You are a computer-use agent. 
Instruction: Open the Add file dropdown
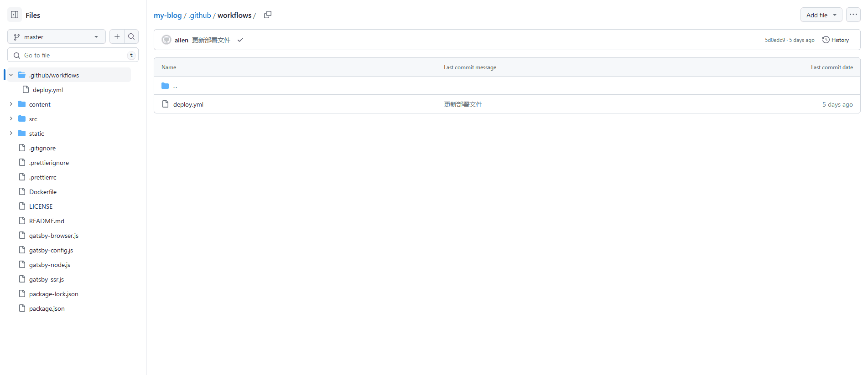click(x=821, y=15)
